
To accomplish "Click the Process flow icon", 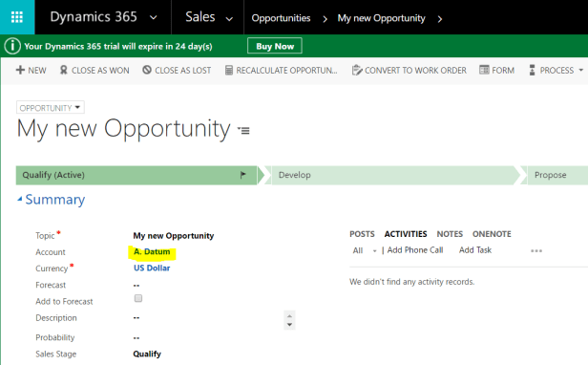I will pyautogui.click(x=532, y=70).
